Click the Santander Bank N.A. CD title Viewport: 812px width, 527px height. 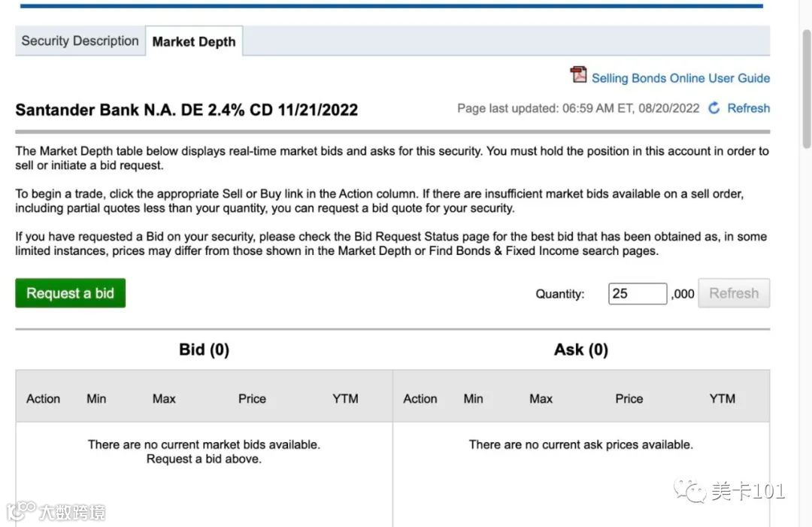tap(186, 110)
